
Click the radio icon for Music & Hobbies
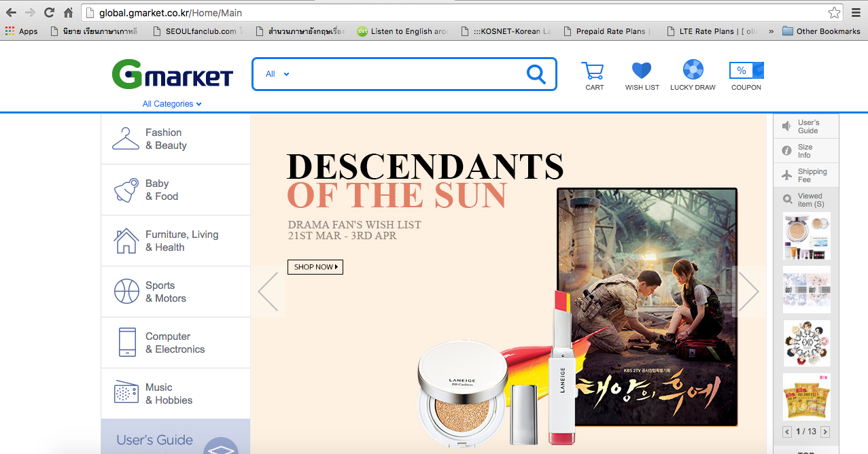pos(126,393)
